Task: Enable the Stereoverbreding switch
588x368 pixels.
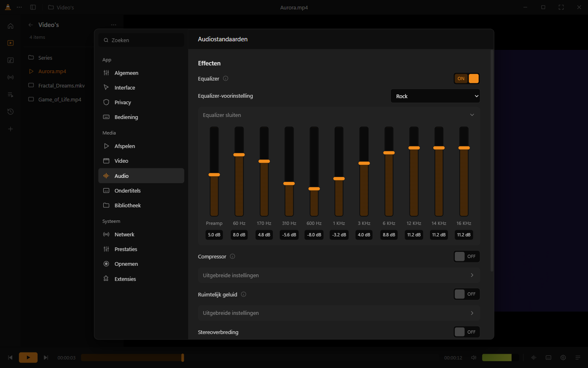Action: 467,332
